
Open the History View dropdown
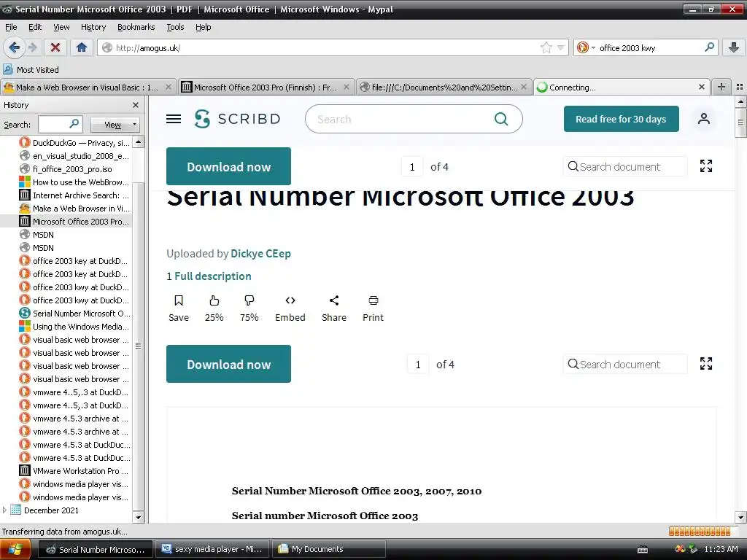coord(115,125)
